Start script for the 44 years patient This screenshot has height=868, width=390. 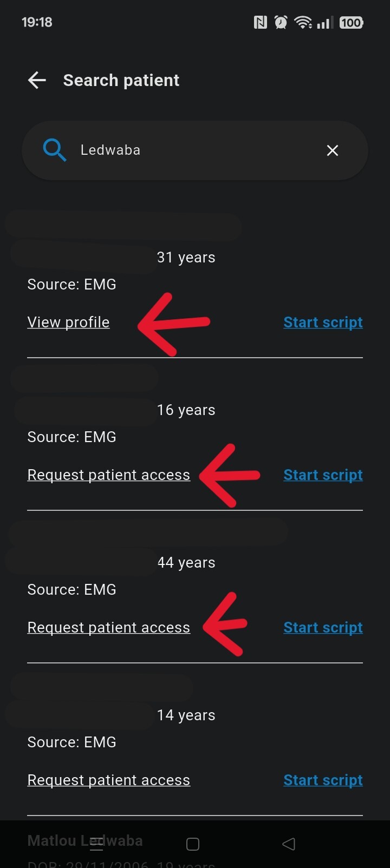pos(323,628)
